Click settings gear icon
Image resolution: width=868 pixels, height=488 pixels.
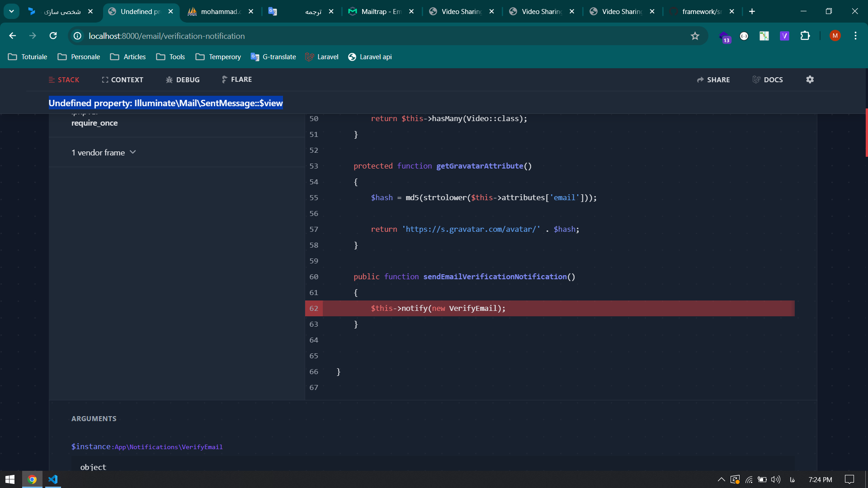coord(810,79)
